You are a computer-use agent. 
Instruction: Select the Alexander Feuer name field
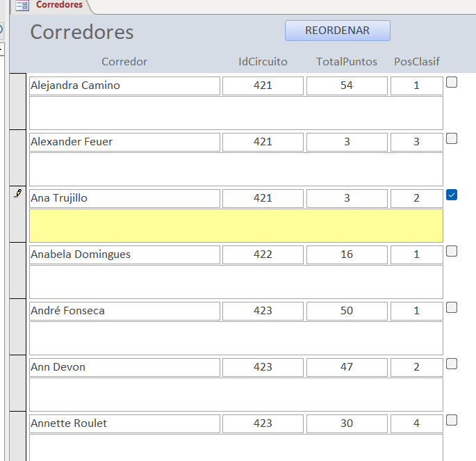point(125,142)
